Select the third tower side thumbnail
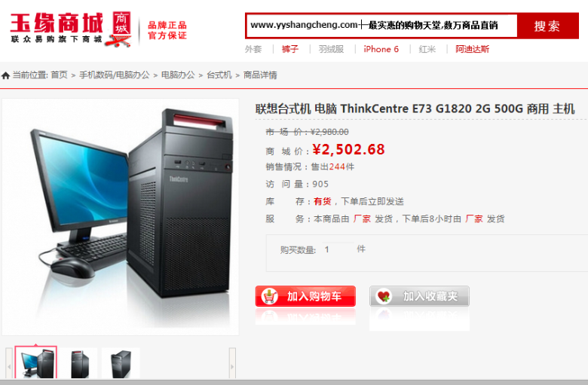Screen dimensions: 588x385 (x=121, y=363)
